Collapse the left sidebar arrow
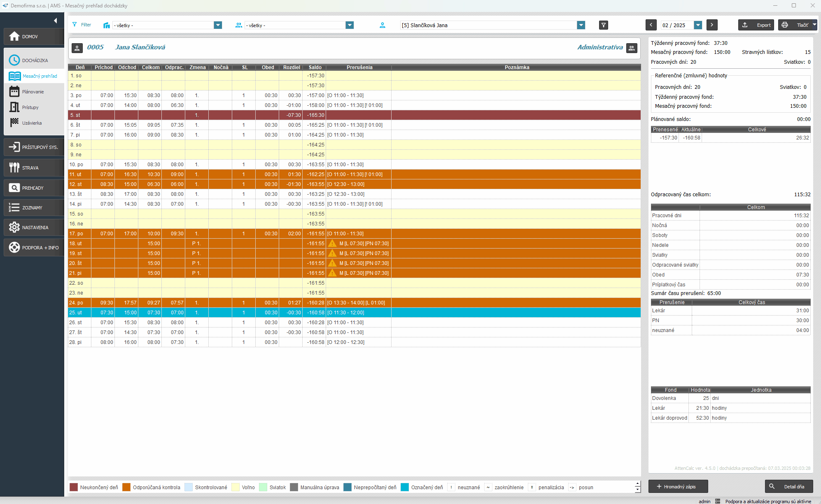Screen dimensions: 821x504 [x=55, y=21]
